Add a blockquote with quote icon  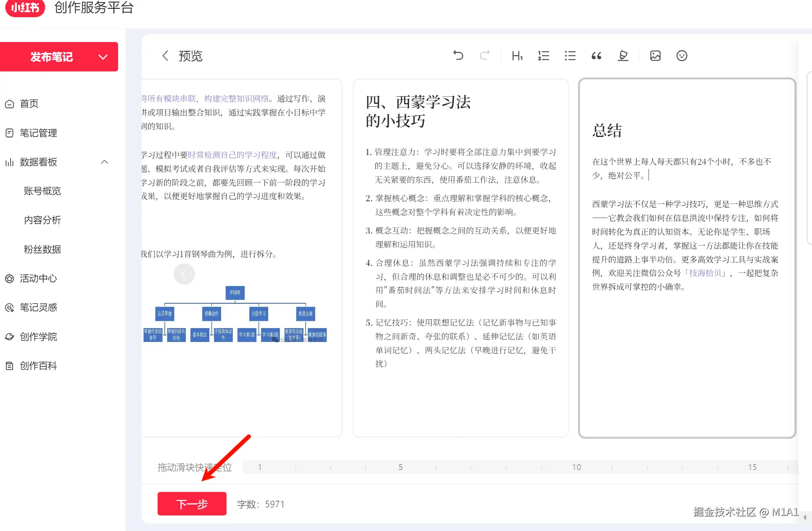click(x=596, y=55)
